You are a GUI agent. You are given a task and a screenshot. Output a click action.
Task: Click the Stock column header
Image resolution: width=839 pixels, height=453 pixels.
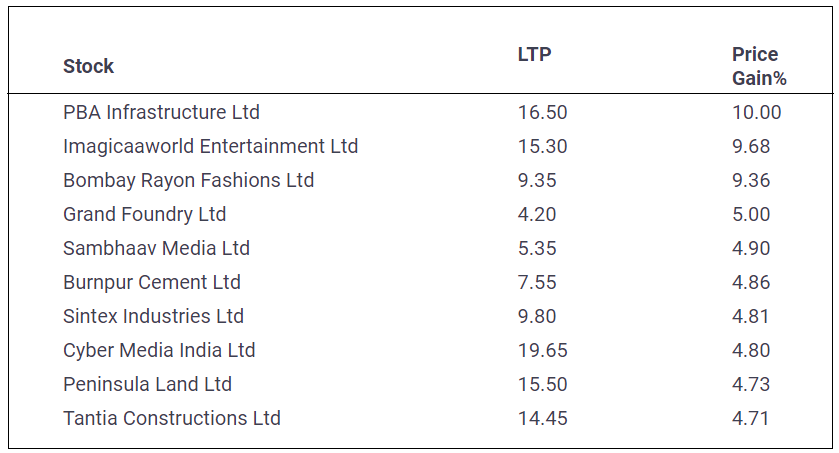click(x=88, y=67)
